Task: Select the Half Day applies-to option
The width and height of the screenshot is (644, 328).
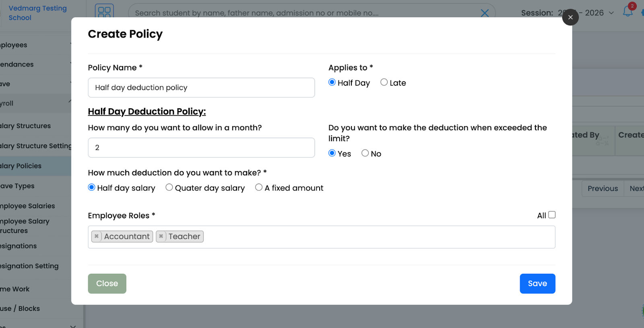Action: point(332,82)
